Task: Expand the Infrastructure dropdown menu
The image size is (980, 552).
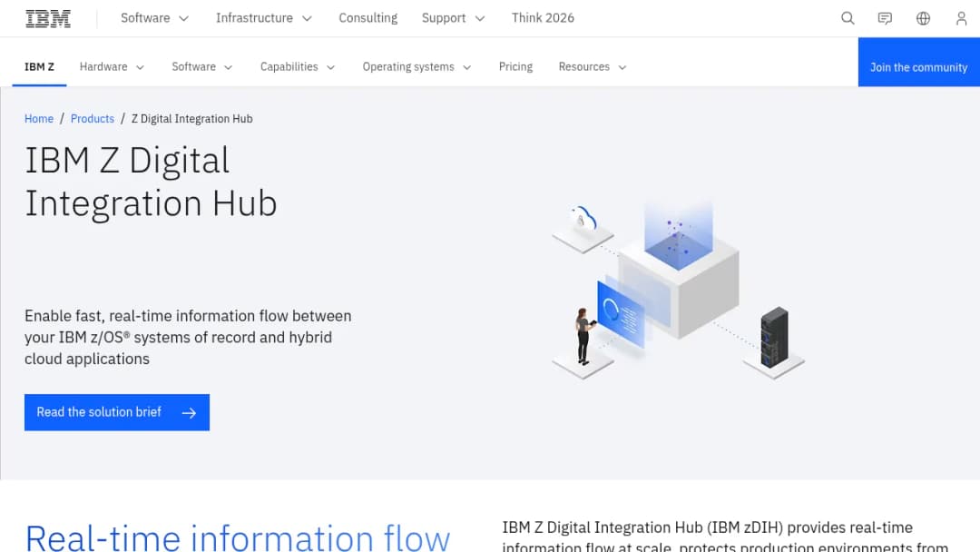Action: click(x=264, y=18)
